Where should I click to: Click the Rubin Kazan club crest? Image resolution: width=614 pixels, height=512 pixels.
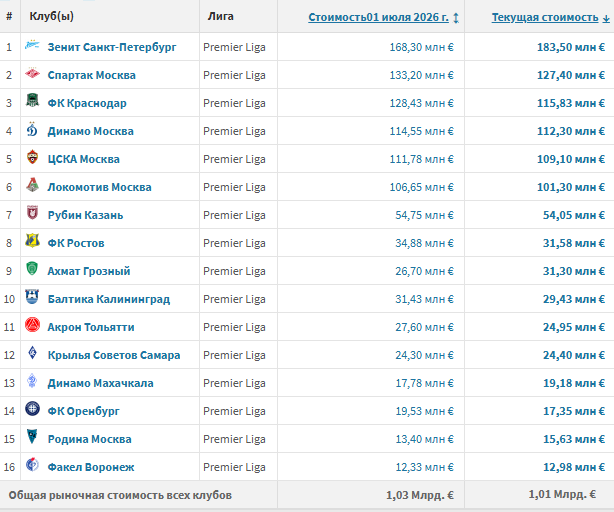pos(32,213)
